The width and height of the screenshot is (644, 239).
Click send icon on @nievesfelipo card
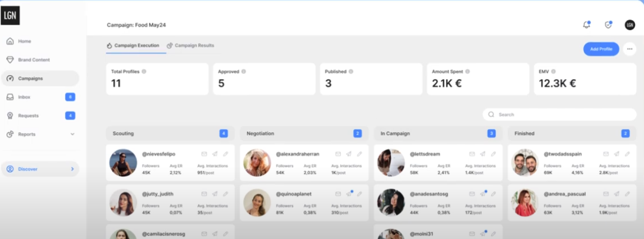(x=215, y=154)
